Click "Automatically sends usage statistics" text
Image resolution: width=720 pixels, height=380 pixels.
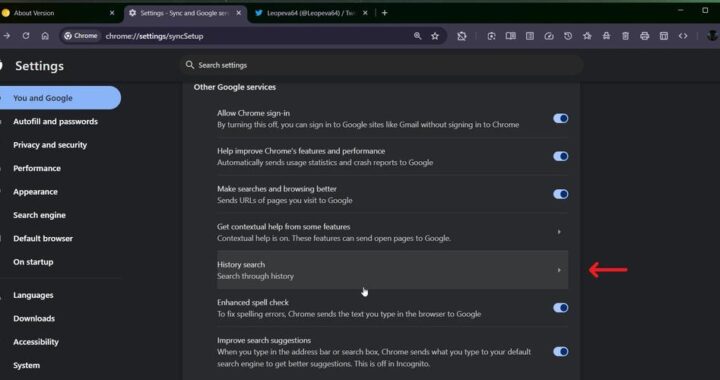point(325,162)
